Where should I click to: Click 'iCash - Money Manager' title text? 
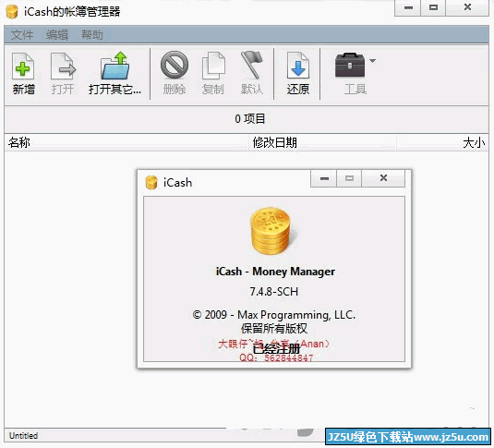pyautogui.click(x=275, y=272)
